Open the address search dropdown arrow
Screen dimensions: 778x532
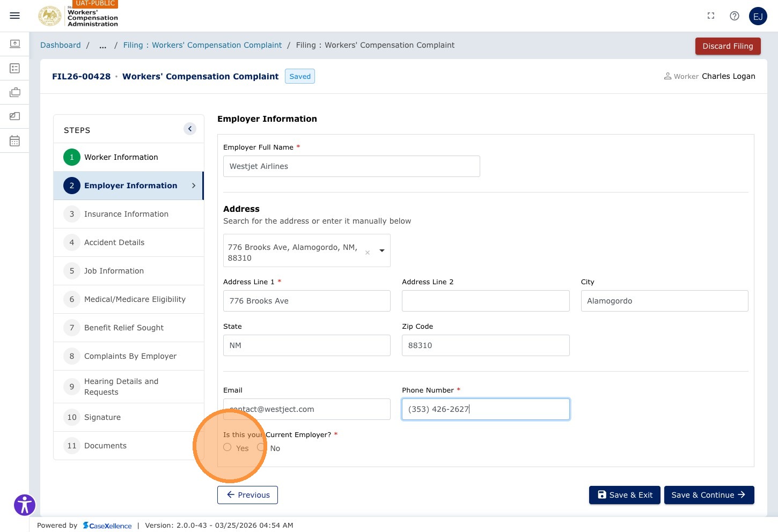[x=382, y=250]
